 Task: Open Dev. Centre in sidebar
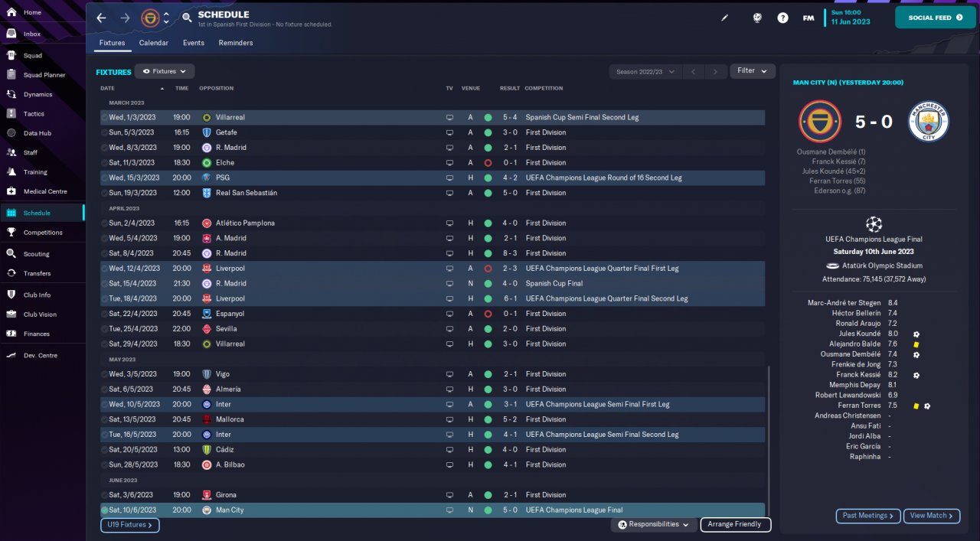[x=42, y=355]
